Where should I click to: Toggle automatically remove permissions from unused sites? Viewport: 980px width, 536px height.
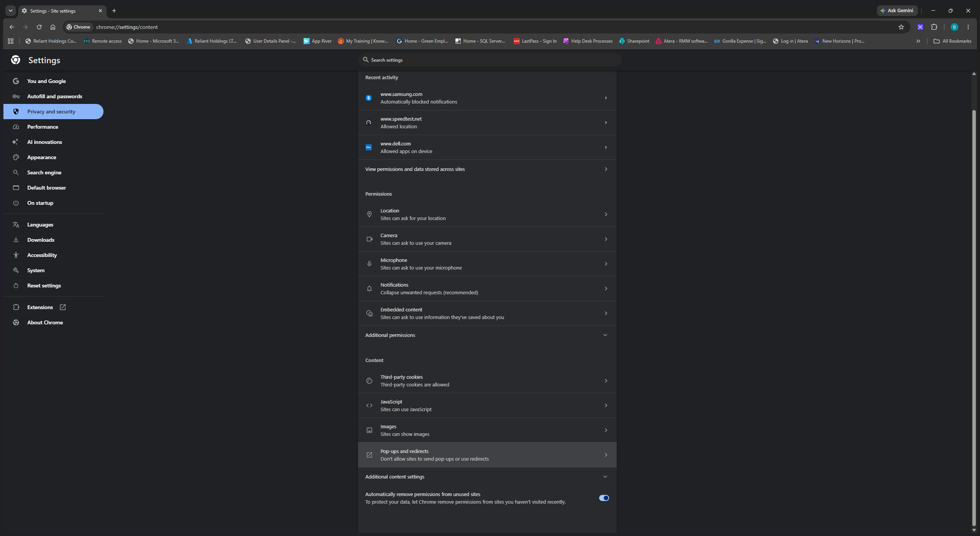[604, 498]
